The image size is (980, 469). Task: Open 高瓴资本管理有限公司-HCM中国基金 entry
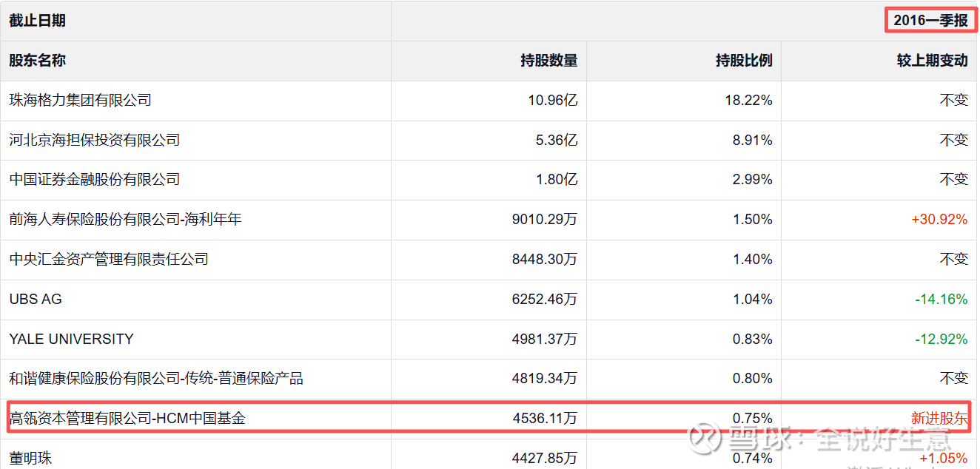coord(127,419)
